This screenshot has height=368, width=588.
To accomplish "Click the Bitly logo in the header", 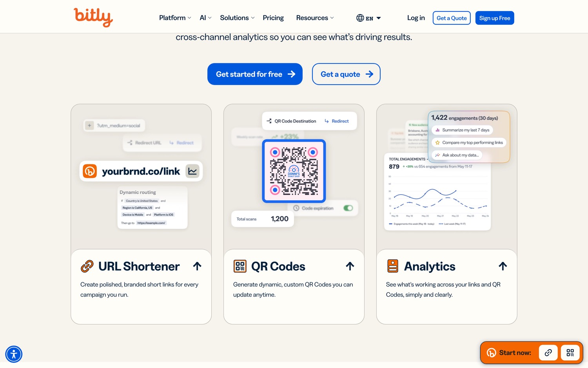I will tap(93, 17).
